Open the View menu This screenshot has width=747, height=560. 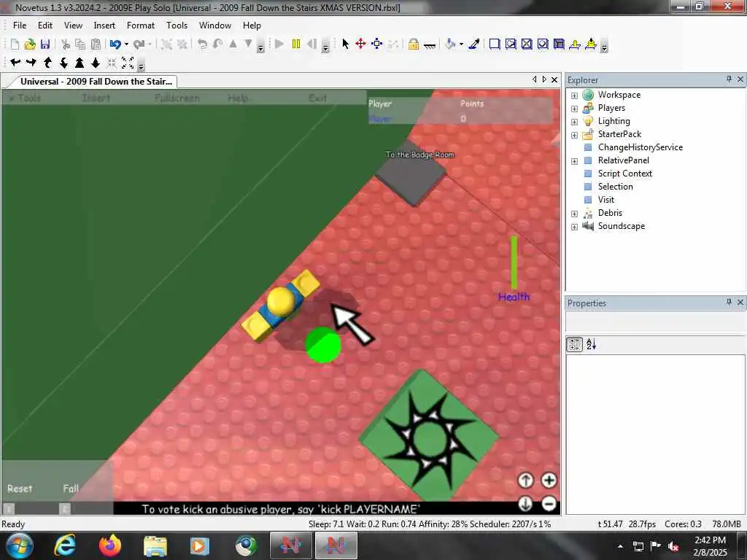tap(73, 26)
